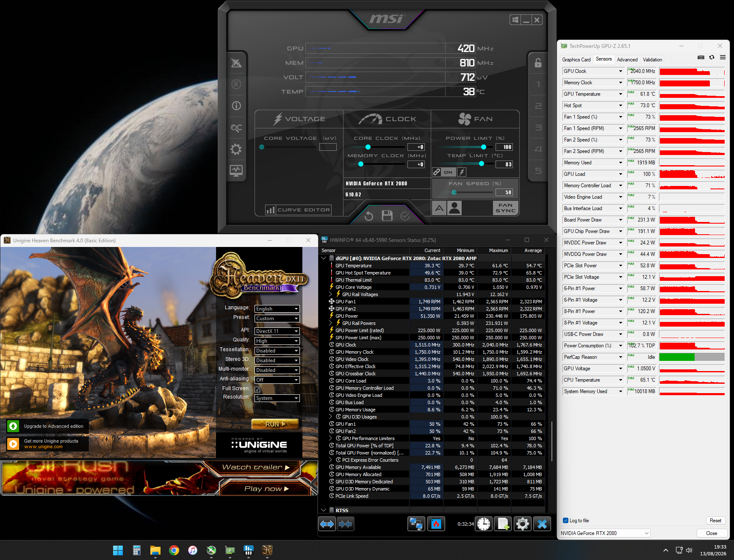Click Reset button in GPU-Z
This screenshot has width=734, height=560.
715,521
